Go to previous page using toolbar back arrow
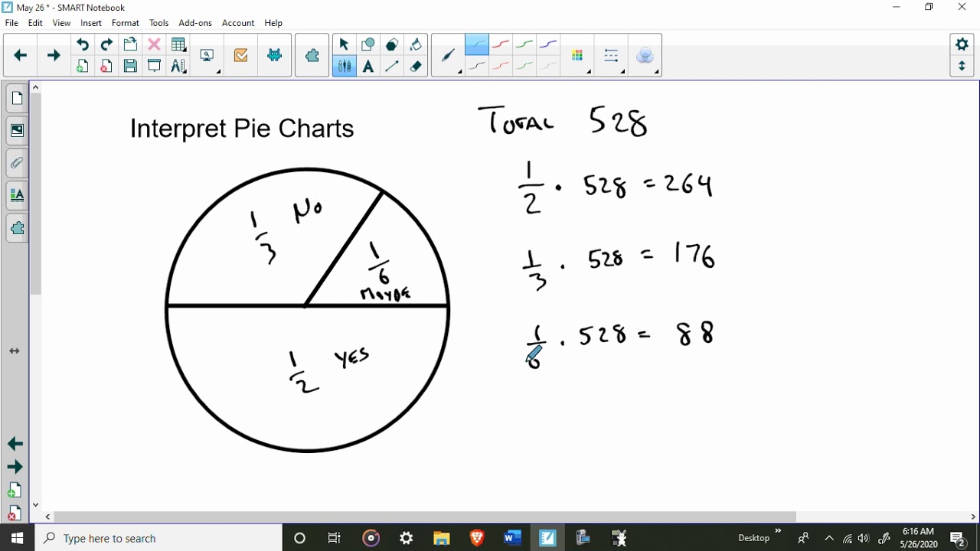The width and height of the screenshot is (980, 551). pyautogui.click(x=21, y=55)
